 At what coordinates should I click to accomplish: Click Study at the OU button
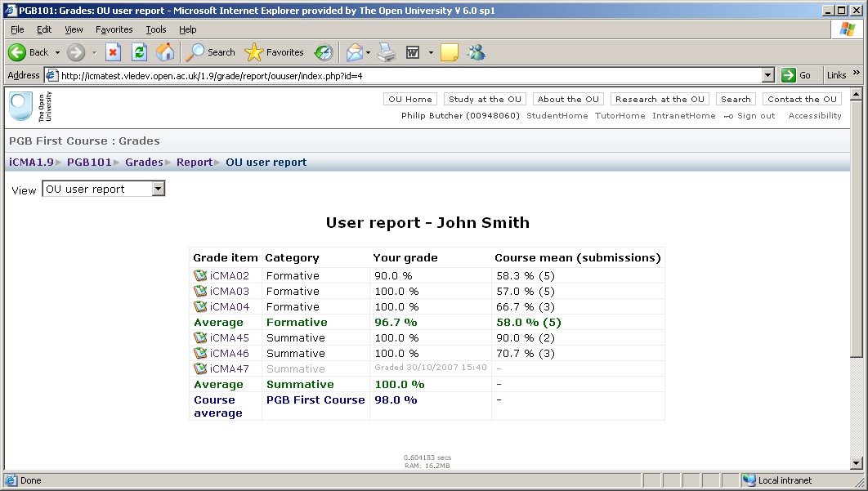pos(485,99)
